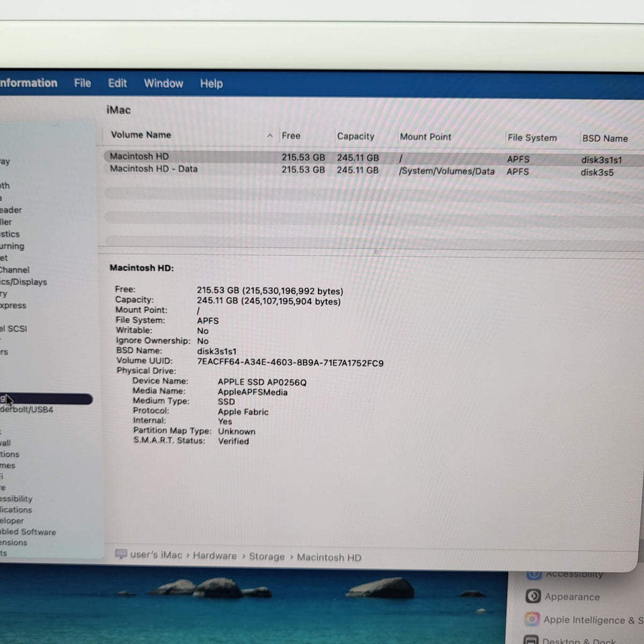Select Graphics/Displays in the sidebar
The width and height of the screenshot is (644, 644).
[x=24, y=282]
